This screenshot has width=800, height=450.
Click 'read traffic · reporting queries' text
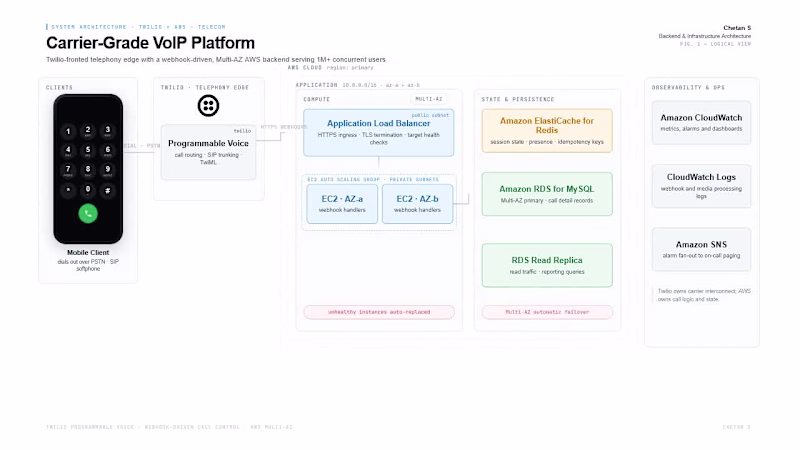pos(547,272)
